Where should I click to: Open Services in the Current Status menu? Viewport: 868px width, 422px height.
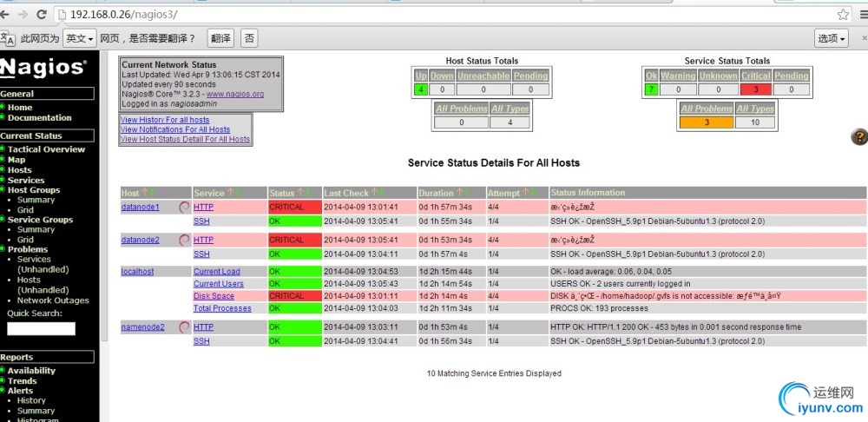tap(26, 180)
